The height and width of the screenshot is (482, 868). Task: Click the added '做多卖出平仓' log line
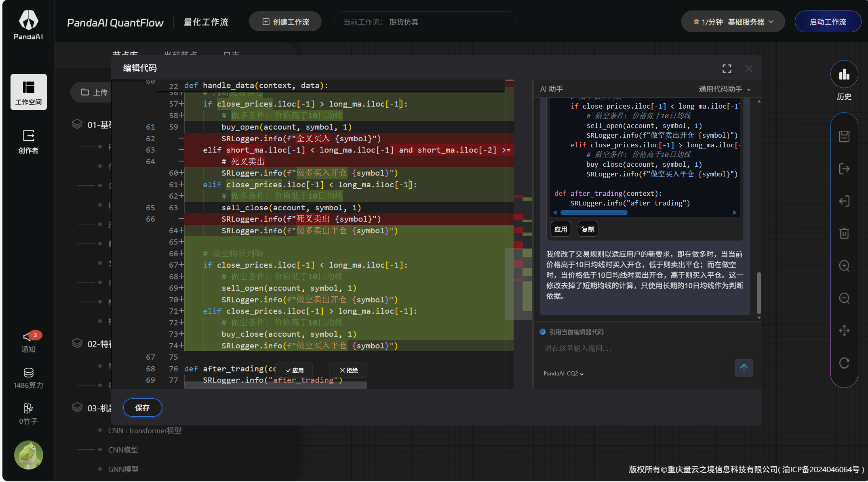[310, 231]
